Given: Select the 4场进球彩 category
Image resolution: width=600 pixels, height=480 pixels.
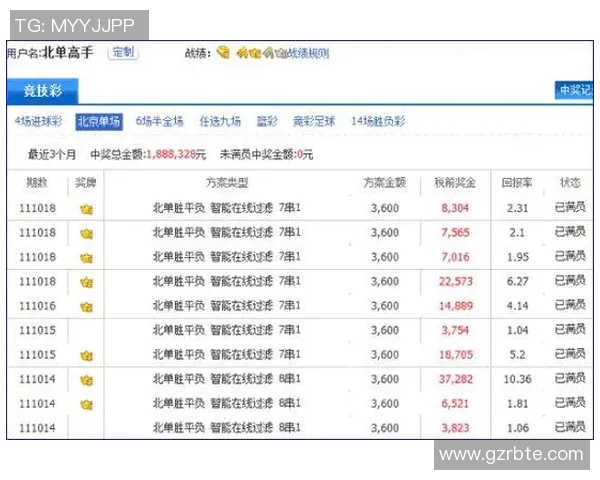Looking at the screenshot, I should (x=38, y=121).
